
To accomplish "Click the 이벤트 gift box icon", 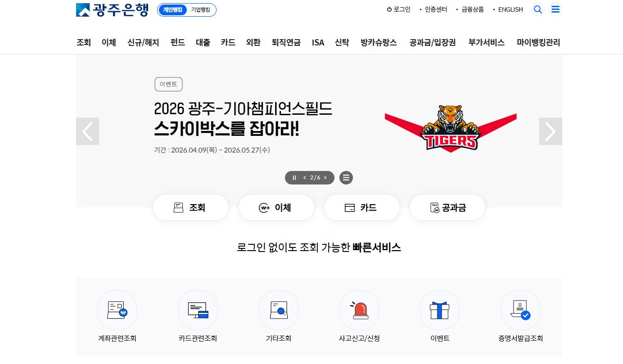I will [x=440, y=310].
